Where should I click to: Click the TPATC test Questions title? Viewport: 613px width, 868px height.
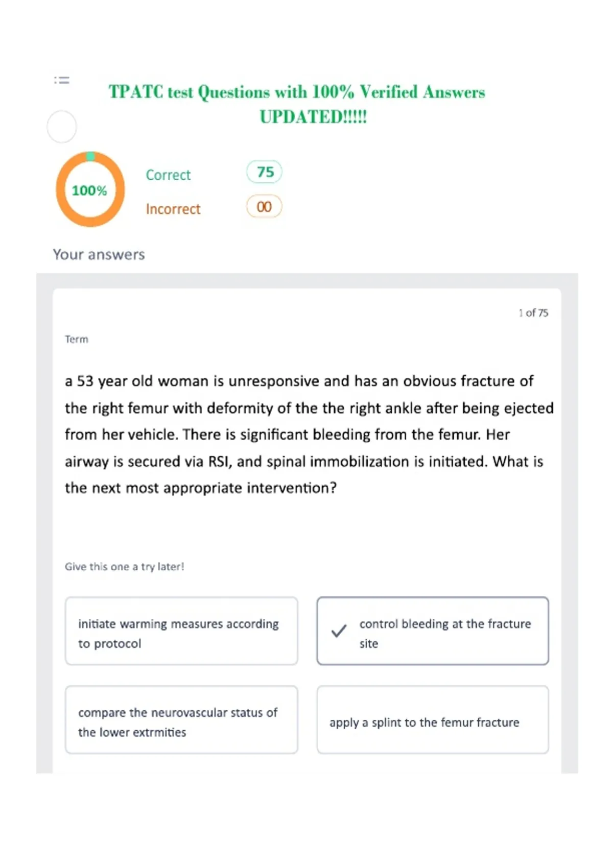[x=297, y=104]
